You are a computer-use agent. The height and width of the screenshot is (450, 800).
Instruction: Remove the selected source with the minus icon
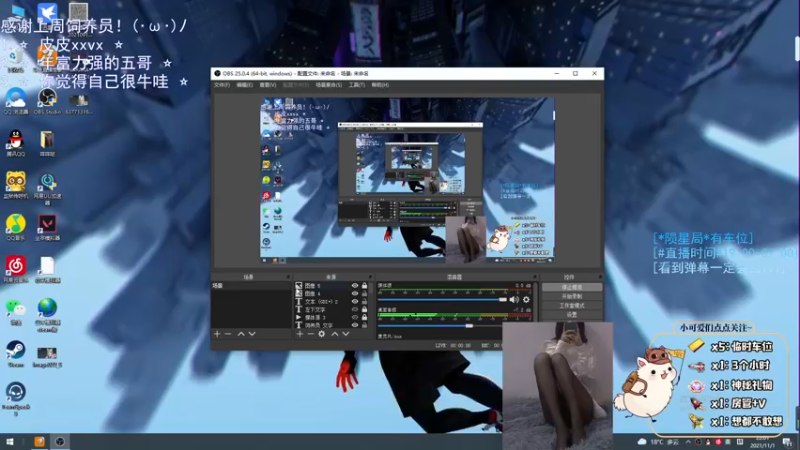310,334
